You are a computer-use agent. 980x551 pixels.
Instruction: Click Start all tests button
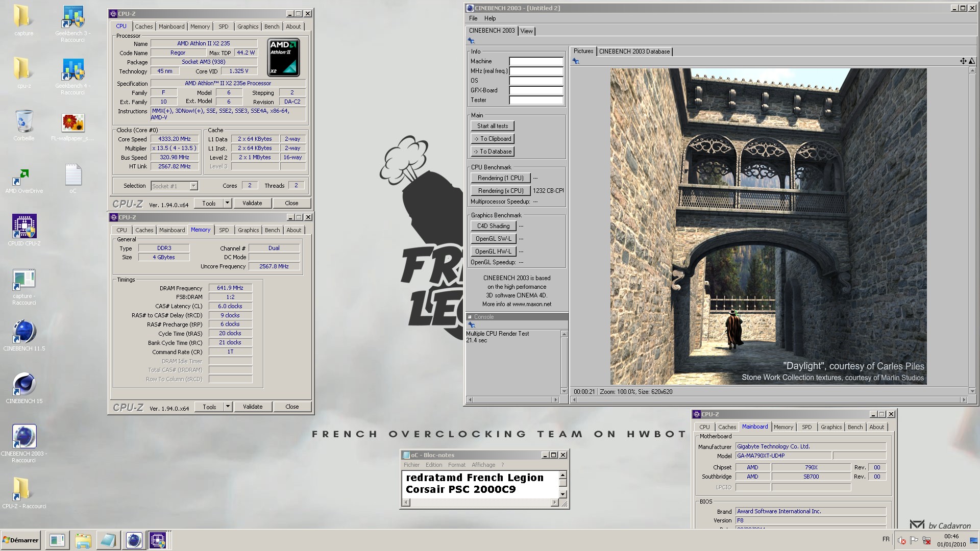coord(493,126)
